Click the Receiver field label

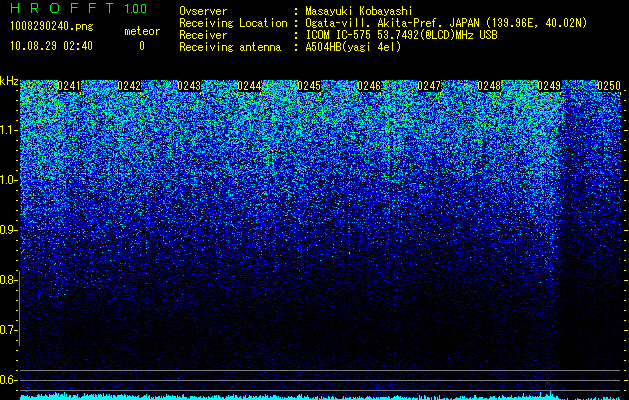tap(203, 35)
